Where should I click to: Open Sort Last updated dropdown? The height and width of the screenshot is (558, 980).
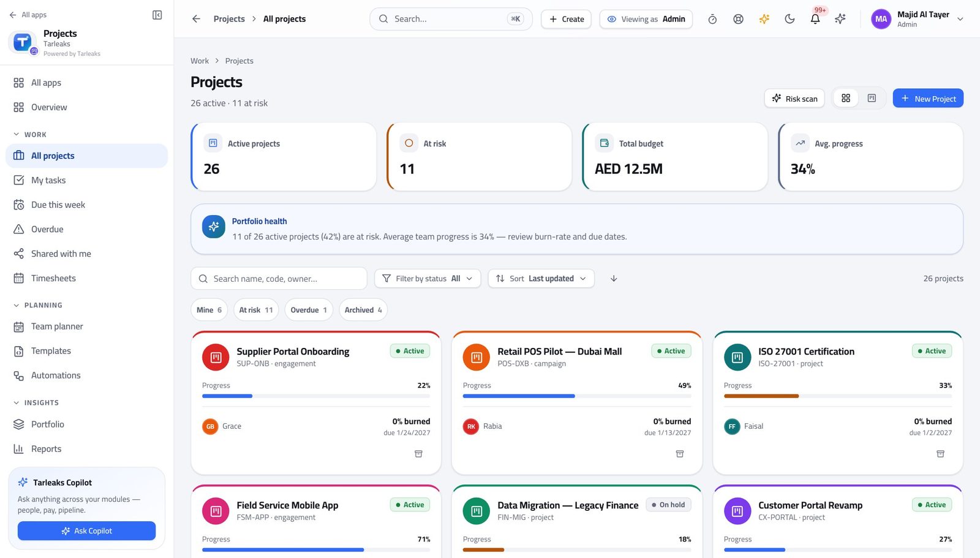click(x=541, y=279)
